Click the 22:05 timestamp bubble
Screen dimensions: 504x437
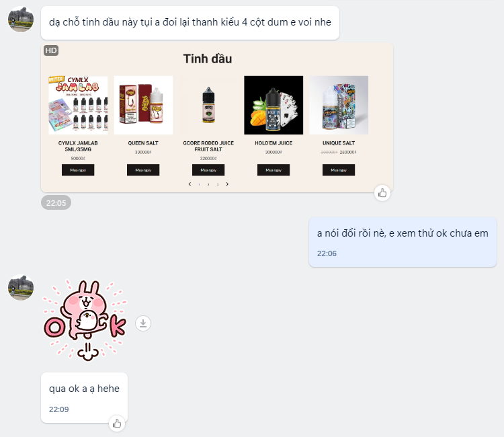pyautogui.click(x=56, y=202)
